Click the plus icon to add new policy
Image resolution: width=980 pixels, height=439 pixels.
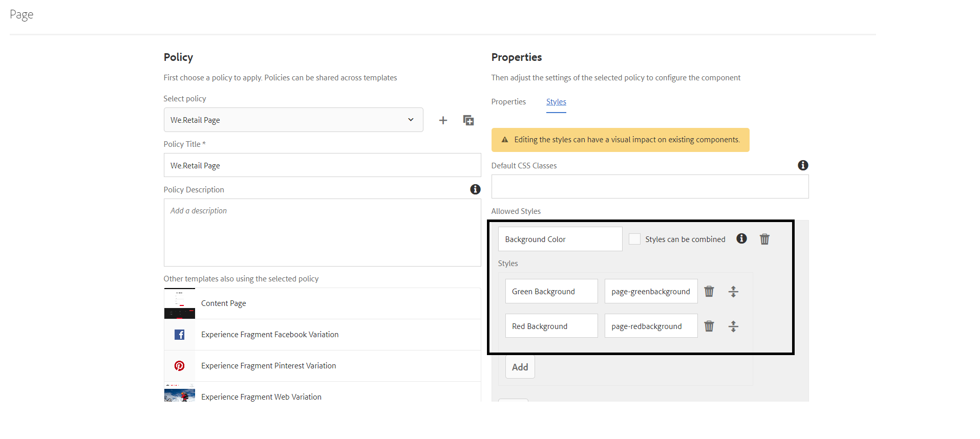click(x=443, y=120)
